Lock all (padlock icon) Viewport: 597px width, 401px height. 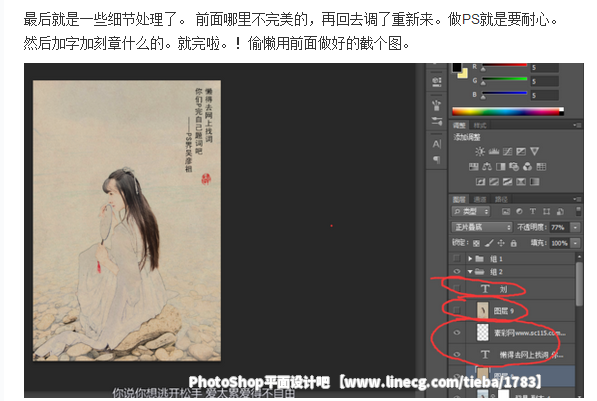point(514,243)
